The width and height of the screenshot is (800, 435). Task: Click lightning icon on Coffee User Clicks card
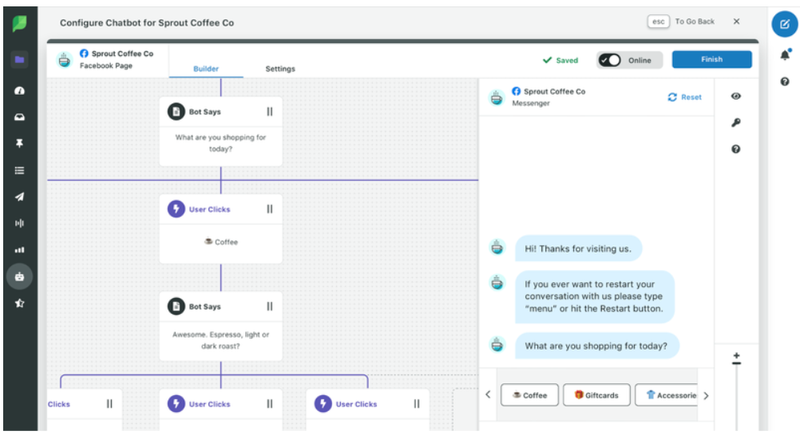(176, 209)
